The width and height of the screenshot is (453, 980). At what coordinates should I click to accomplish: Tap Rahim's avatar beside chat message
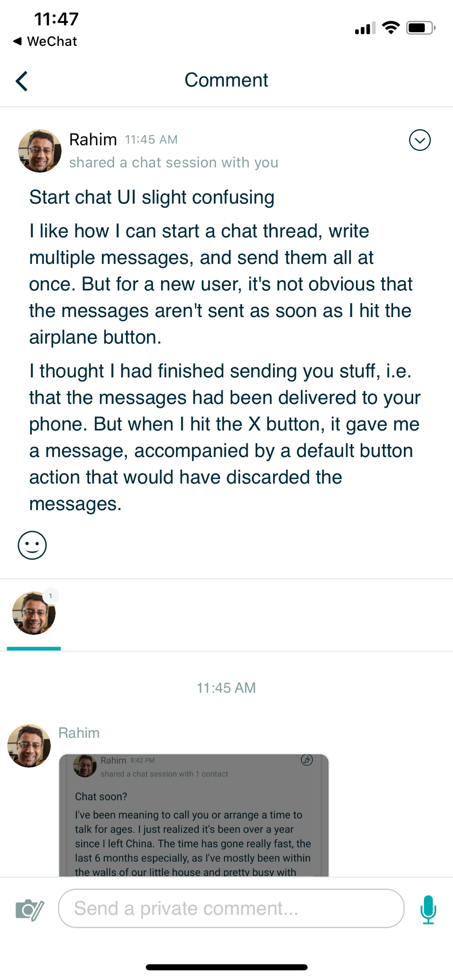pyautogui.click(x=29, y=746)
